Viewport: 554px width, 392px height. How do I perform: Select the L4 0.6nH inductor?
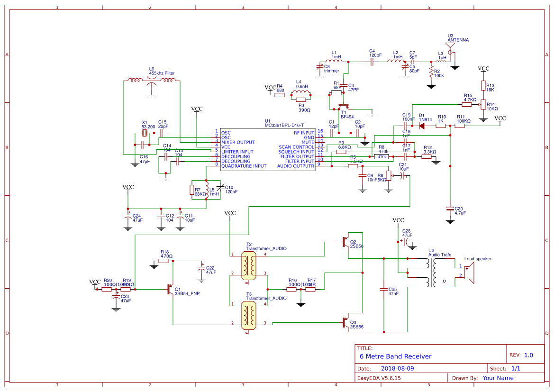click(300, 92)
